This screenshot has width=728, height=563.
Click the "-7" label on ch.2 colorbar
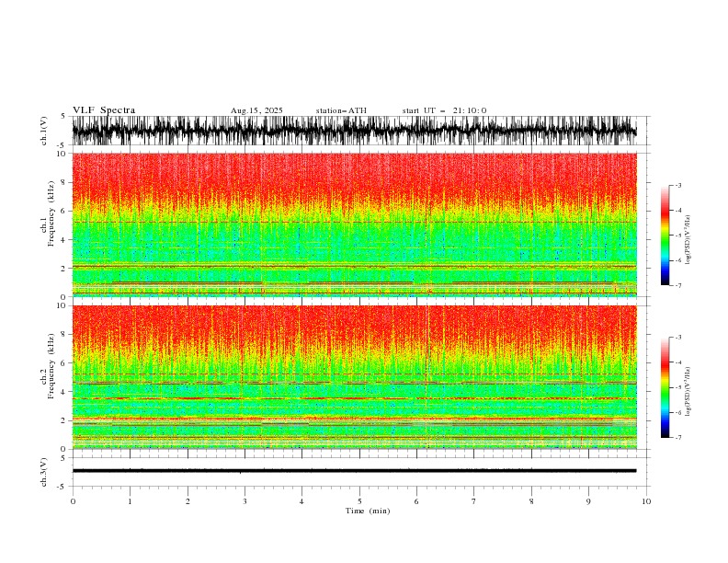[677, 438]
